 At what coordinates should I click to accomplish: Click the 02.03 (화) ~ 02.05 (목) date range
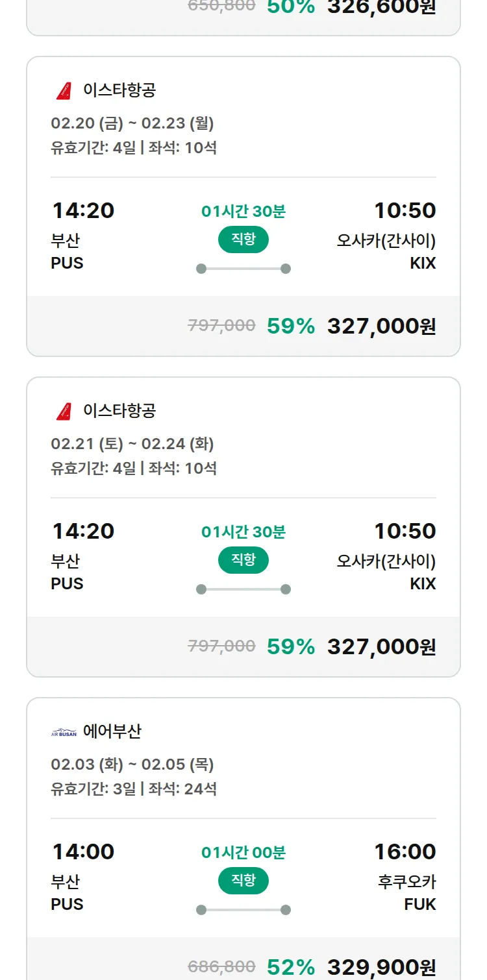tap(132, 765)
